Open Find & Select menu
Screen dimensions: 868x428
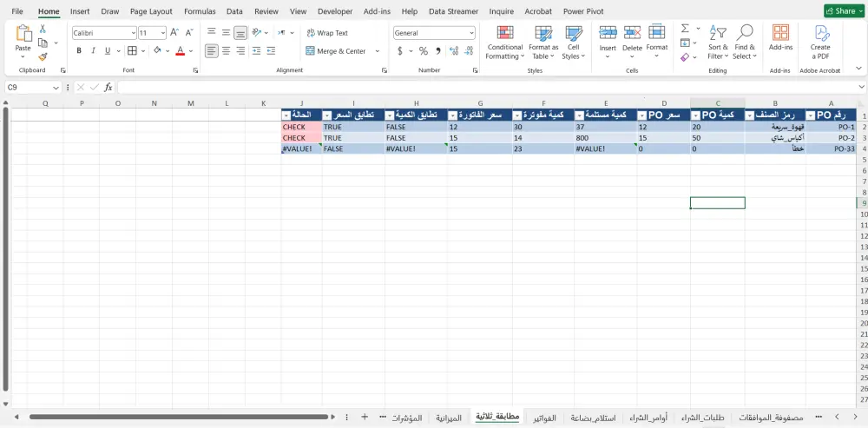click(x=744, y=43)
